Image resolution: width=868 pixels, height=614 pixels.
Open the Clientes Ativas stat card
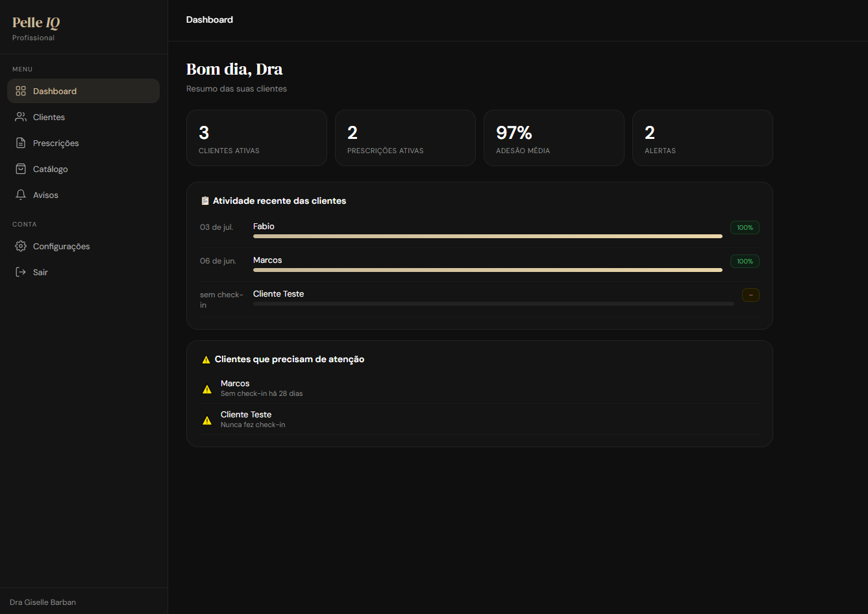tap(256, 138)
